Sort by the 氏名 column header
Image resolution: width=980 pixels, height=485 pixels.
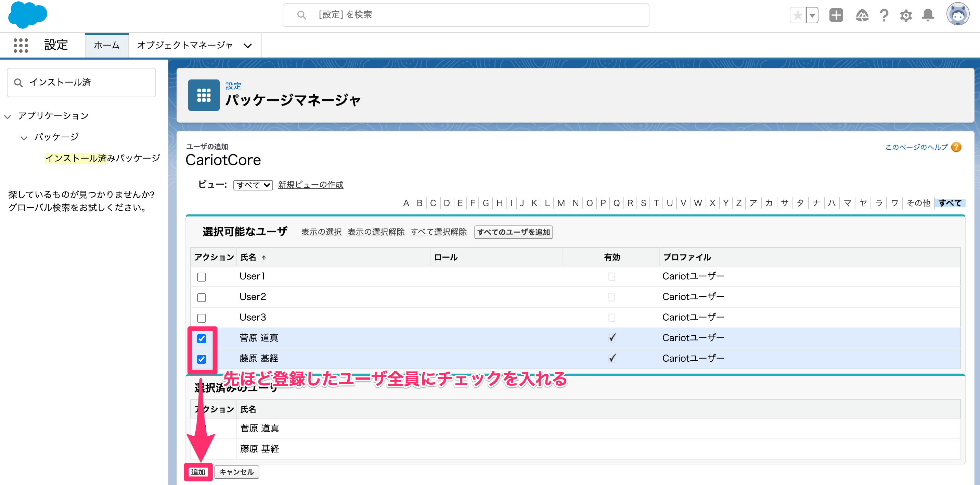(x=248, y=257)
